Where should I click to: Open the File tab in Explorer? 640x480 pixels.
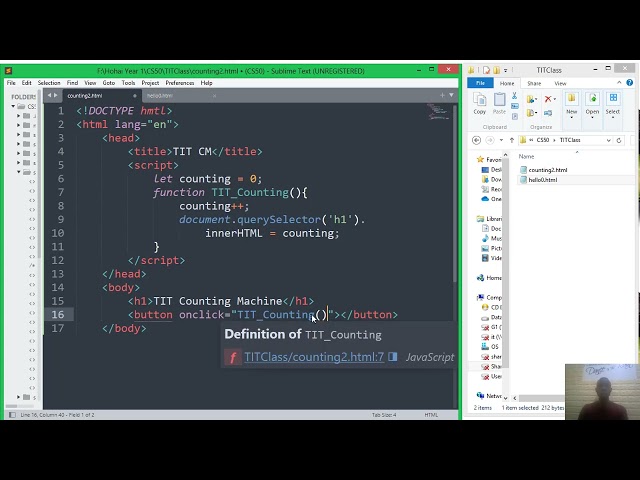click(x=480, y=83)
